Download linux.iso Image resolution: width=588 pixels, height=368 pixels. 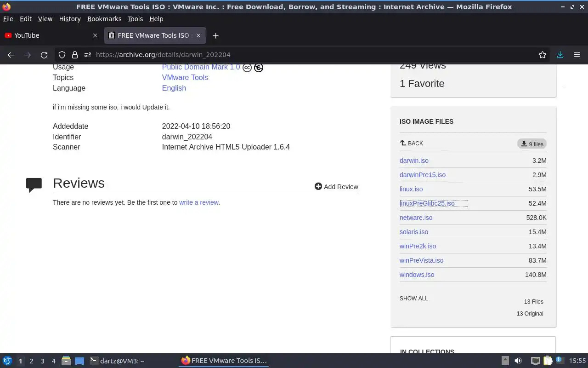tap(411, 189)
